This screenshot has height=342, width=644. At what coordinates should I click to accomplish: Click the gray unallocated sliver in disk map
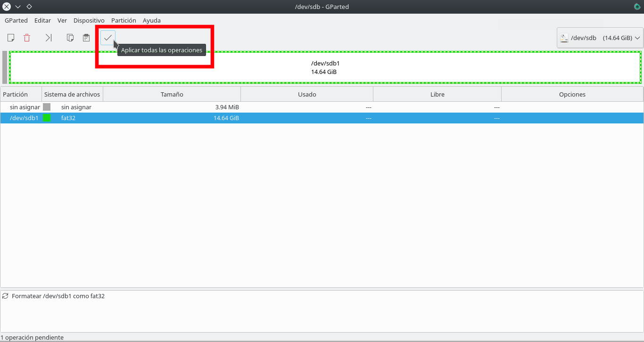[x=5, y=67]
